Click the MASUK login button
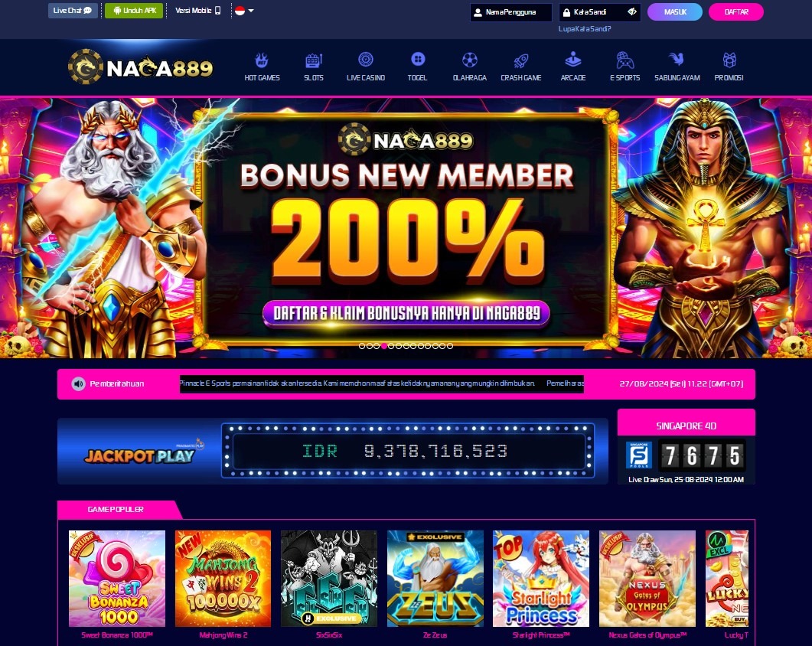812x646 pixels. tap(675, 12)
